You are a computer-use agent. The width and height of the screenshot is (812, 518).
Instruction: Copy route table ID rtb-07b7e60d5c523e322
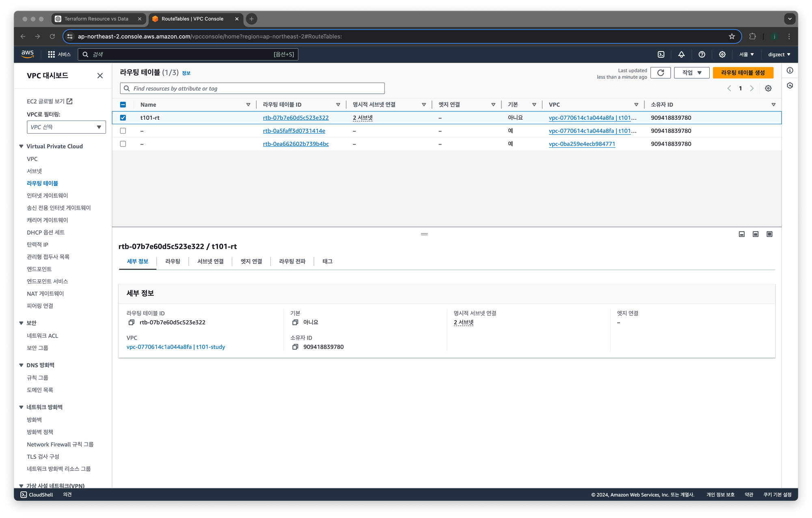click(131, 322)
